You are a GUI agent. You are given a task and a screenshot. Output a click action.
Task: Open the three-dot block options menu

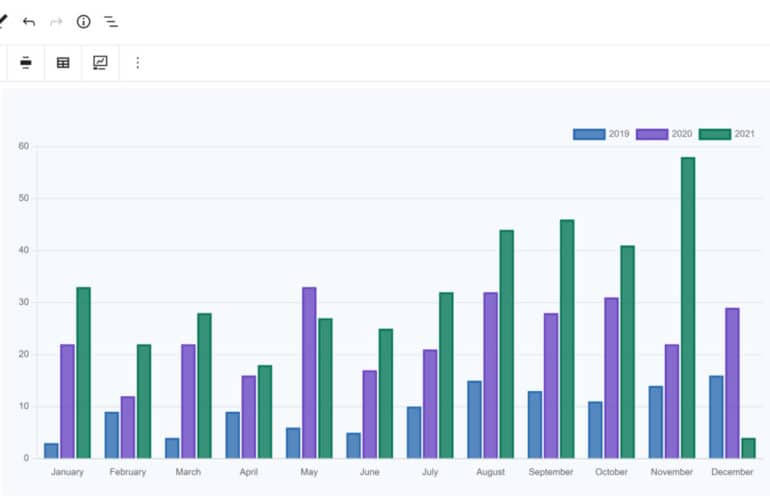pos(138,63)
